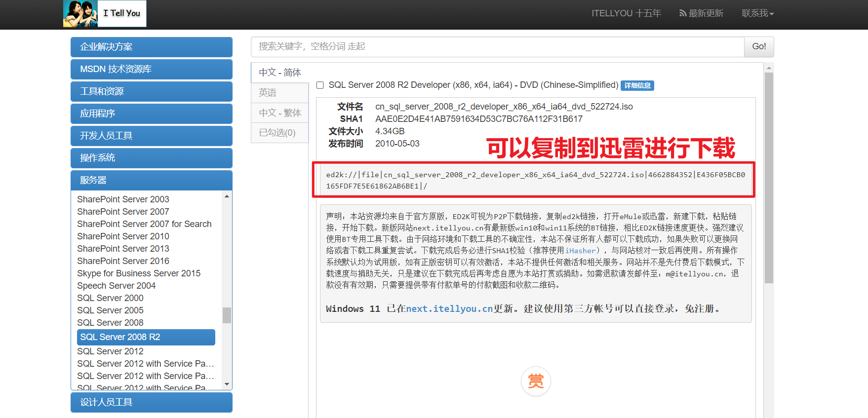
Task: Click the ed2k download link text
Action: 535,180
